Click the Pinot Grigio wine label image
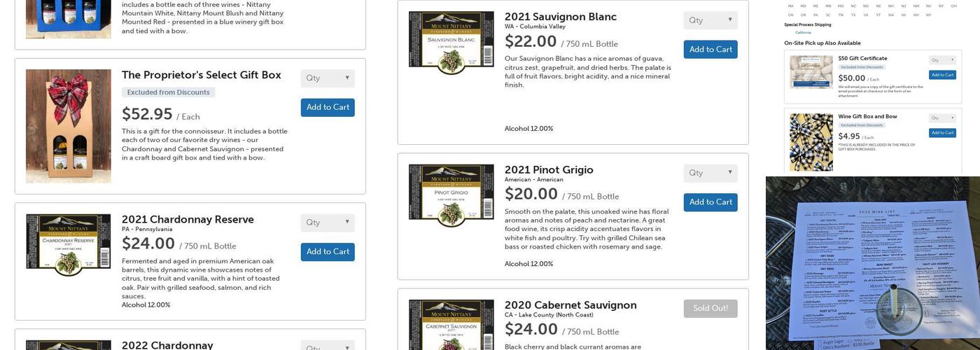 [451, 195]
